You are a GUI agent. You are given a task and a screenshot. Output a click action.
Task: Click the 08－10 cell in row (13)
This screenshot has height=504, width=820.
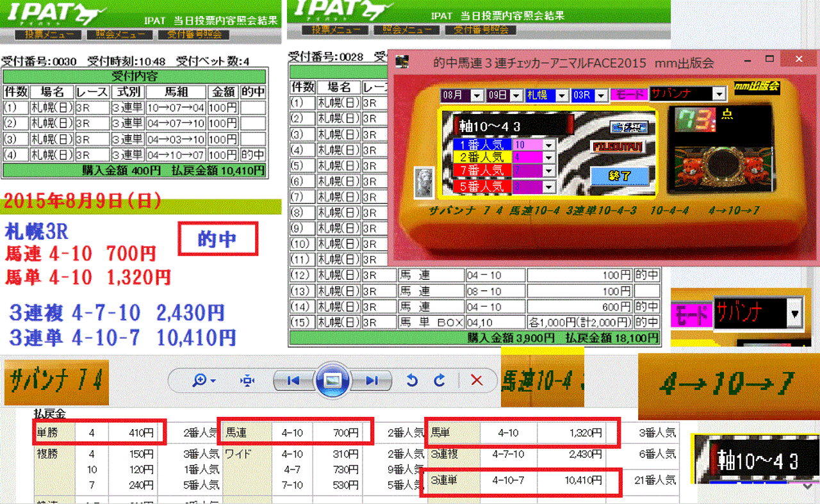point(496,291)
